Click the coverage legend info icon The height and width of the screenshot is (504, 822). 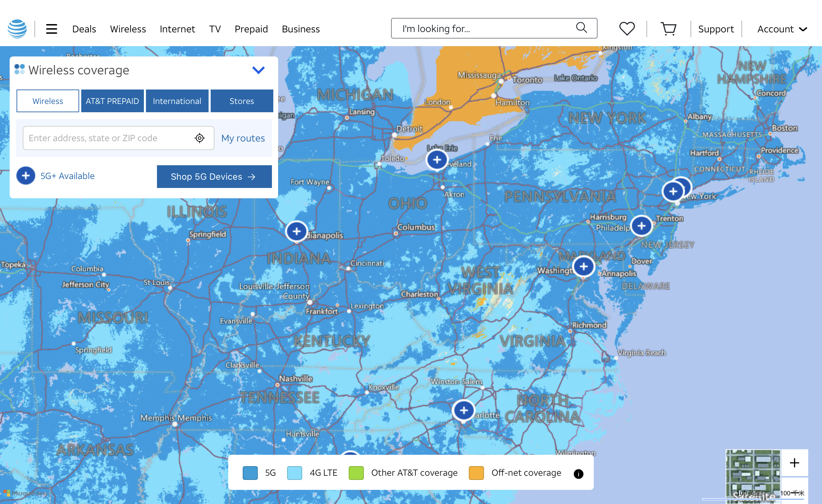pos(579,474)
